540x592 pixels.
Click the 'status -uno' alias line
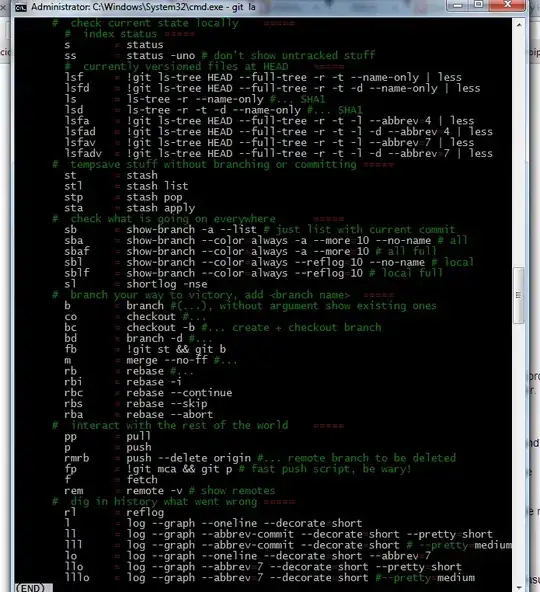(219, 56)
